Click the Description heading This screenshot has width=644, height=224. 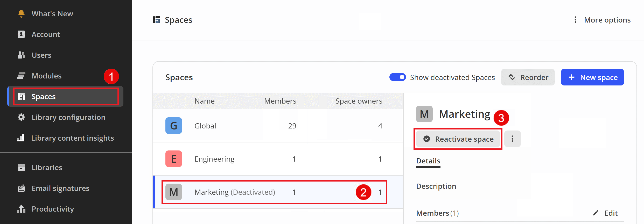[x=436, y=186]
